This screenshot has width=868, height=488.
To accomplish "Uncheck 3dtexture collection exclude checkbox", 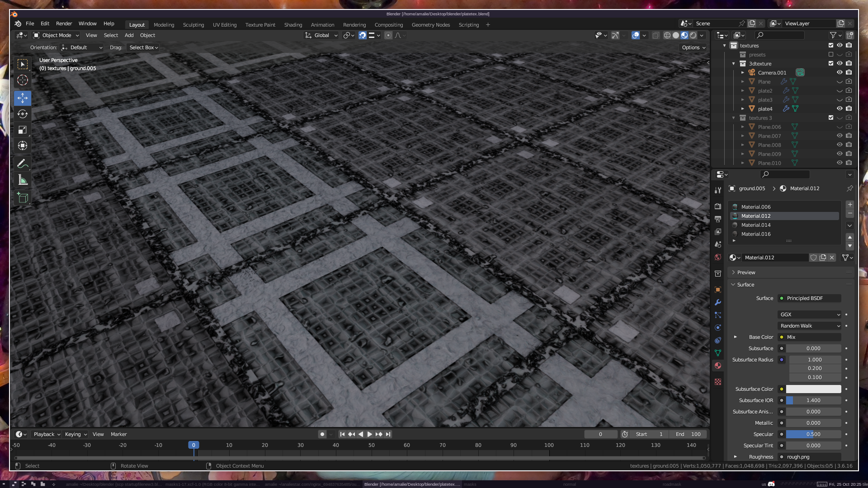I will pyautogui.click(x=830, y=63).
